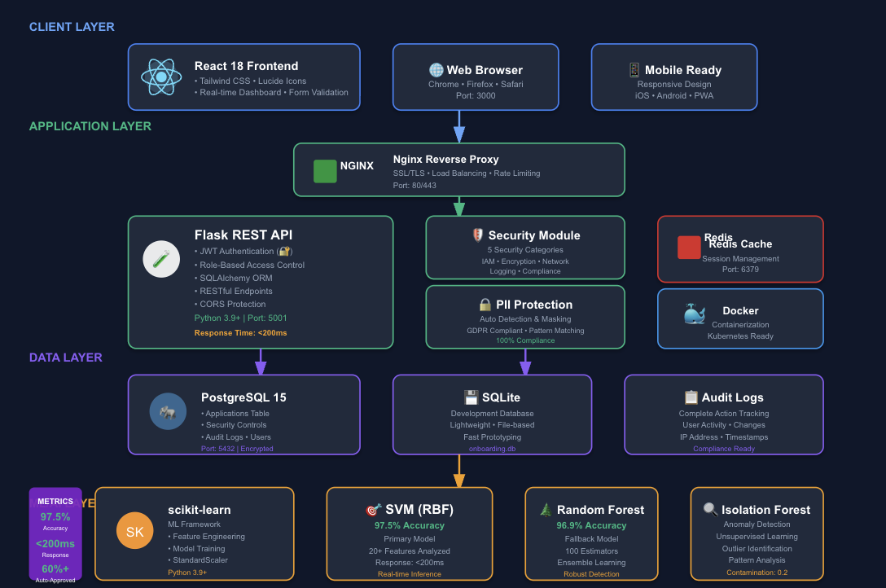Click the orange SK scikit-learn circle
Image resolution: width=886 pixels, height=588 pixels.
click(134, 531)
